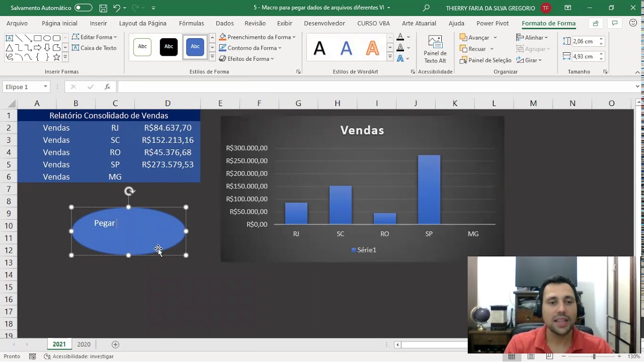Choose the rectangle shape in gallery
This screenshot has width=644, height=362.
[37, 38]
